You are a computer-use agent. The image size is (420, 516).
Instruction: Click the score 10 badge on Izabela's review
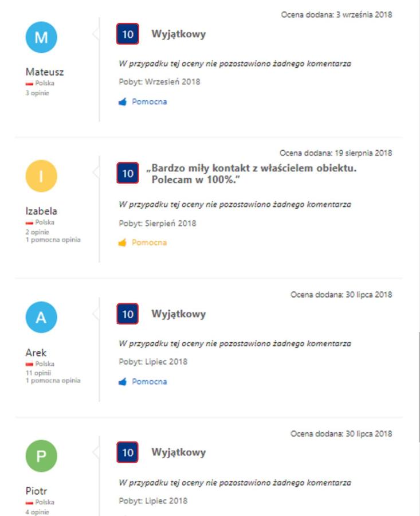point(128,173)
